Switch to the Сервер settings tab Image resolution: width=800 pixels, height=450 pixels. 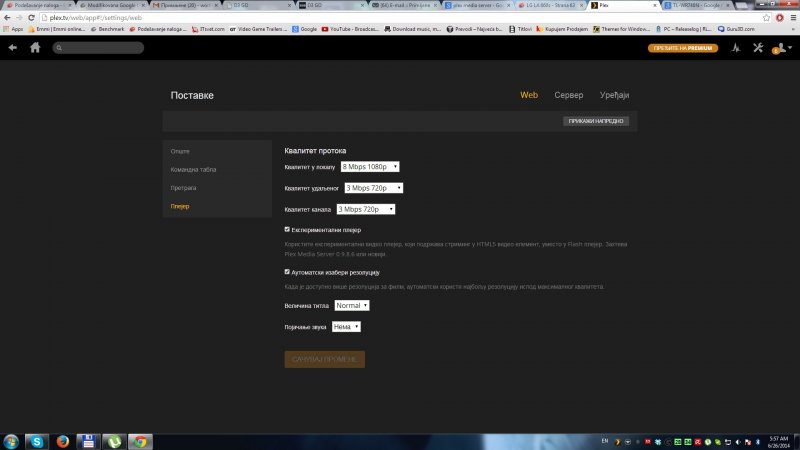[568, 95]
